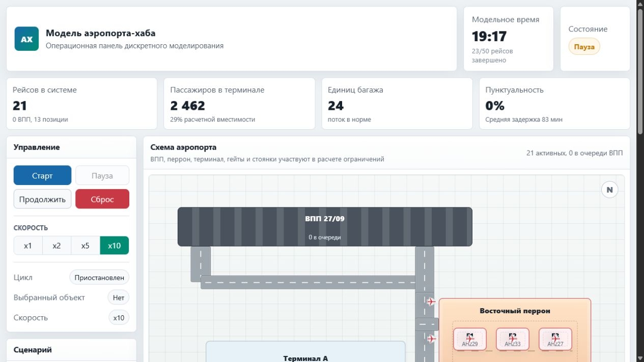The image size is (644, 362).
Task: Set simulation speed to x2
Action: 57,246
